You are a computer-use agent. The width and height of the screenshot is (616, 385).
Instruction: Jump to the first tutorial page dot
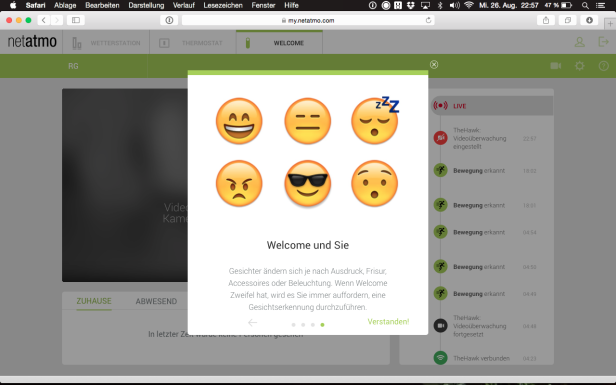click(293, 325)
